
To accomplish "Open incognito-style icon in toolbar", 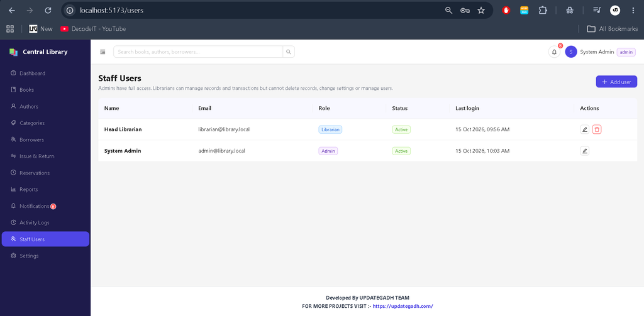I will [x=570, y=11].
